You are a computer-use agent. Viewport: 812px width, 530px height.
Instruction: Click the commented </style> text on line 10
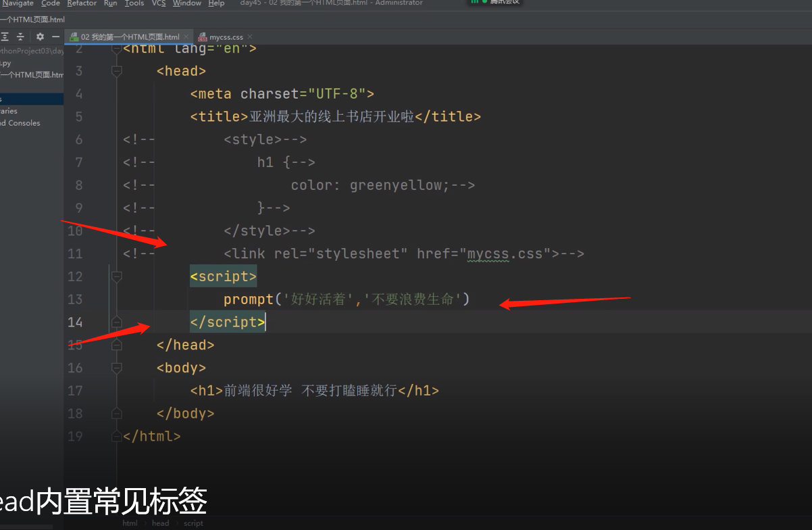click(x=257, y=231)
